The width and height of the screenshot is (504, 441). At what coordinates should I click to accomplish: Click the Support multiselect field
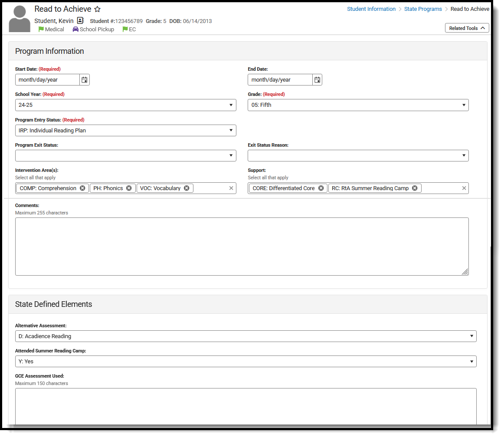tap(358, 188)
